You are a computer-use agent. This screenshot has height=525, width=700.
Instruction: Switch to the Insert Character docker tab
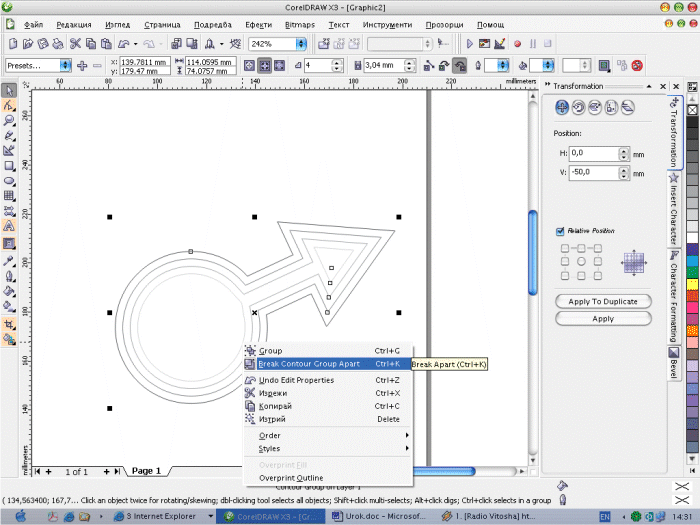[673, 208]
